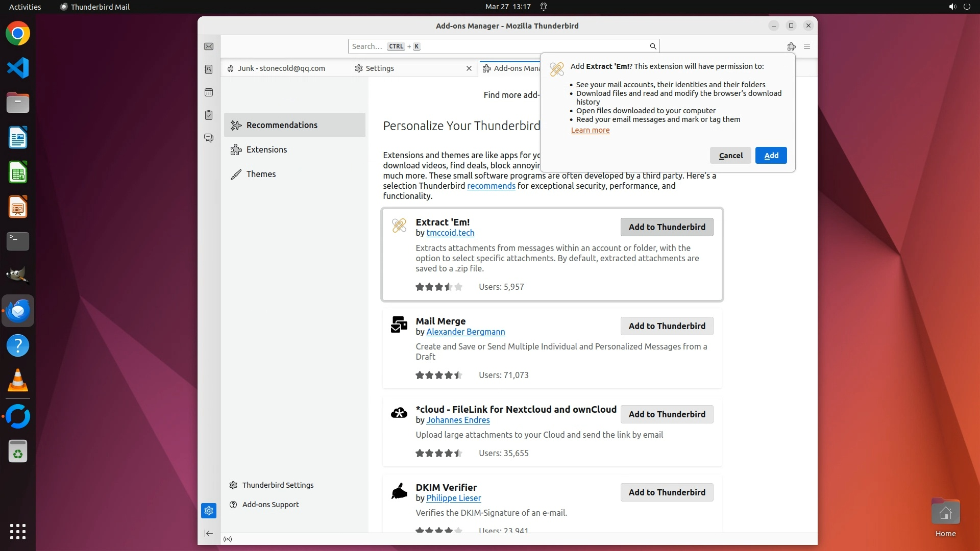The height and width of the screenshot is (551, 980).
Task: Open the Tasks space icon
Action: 209,115
